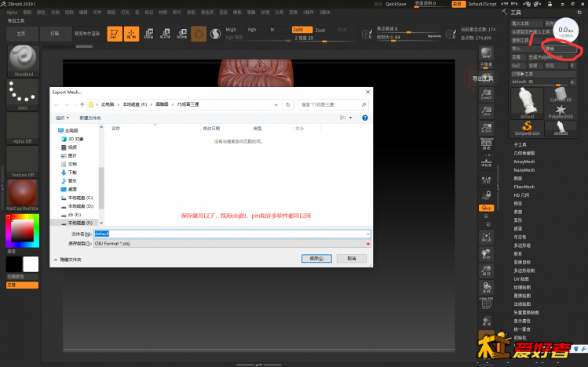Click the Zoom2D icon
This screenshot has height=367, width=588.
point(487,93)
